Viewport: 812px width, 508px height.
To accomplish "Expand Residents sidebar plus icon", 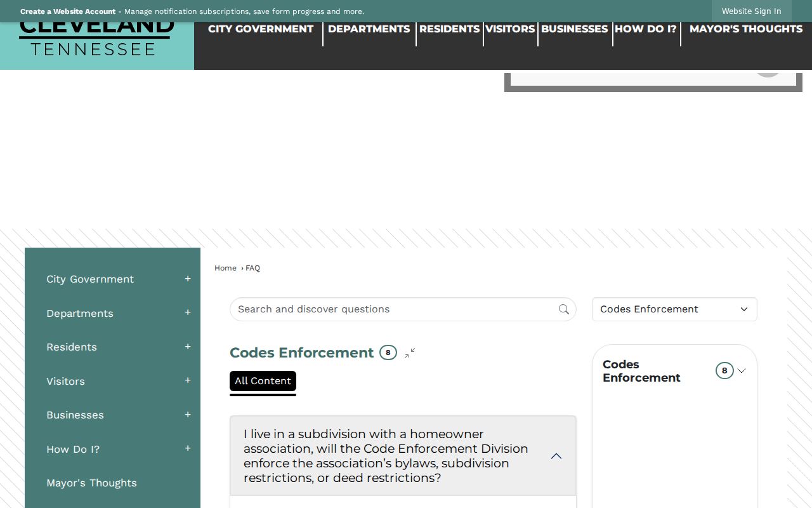I will tap(188, 347).
